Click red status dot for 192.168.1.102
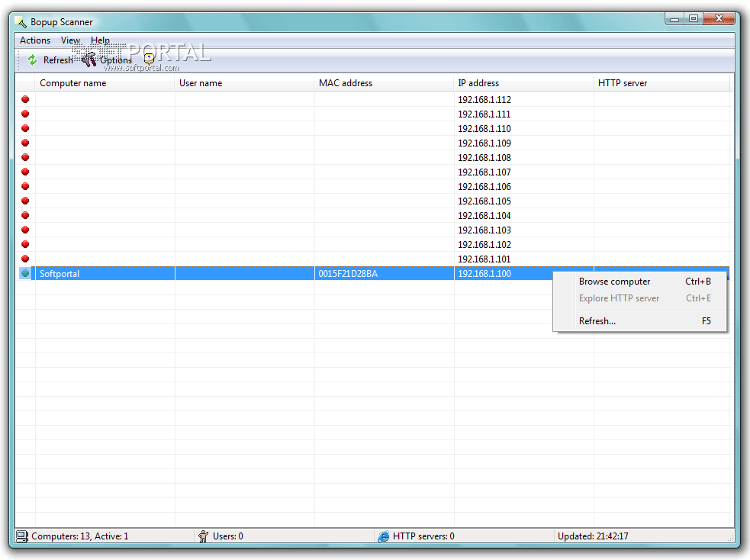 pyautogui.click(x=25, y=244)
